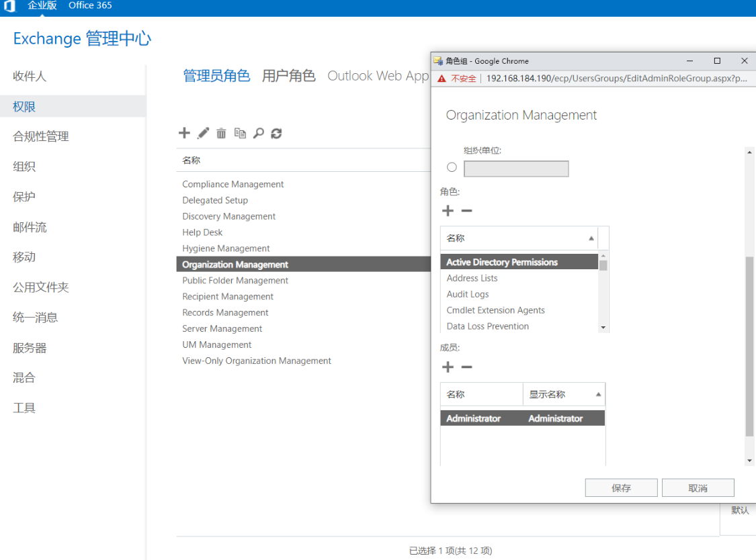Switch to Office 365 in top bar
The width and height of the screenshot is (756, 560).
pos(90,5)
